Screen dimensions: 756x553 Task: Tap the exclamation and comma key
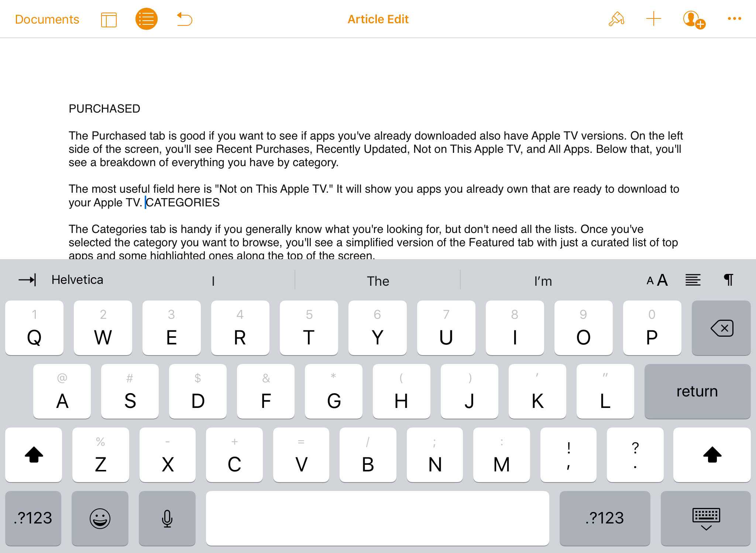568,455
